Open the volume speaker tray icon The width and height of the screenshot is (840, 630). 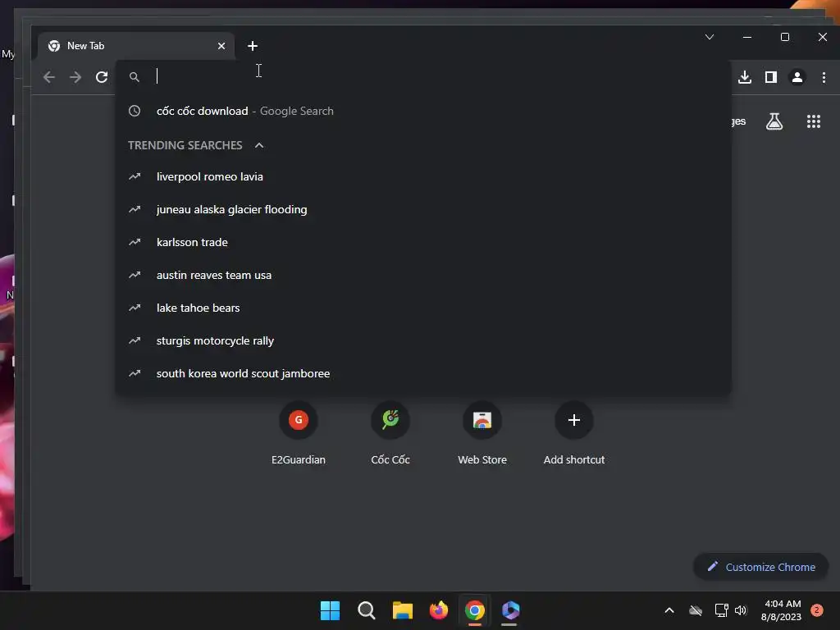point(741,610)
